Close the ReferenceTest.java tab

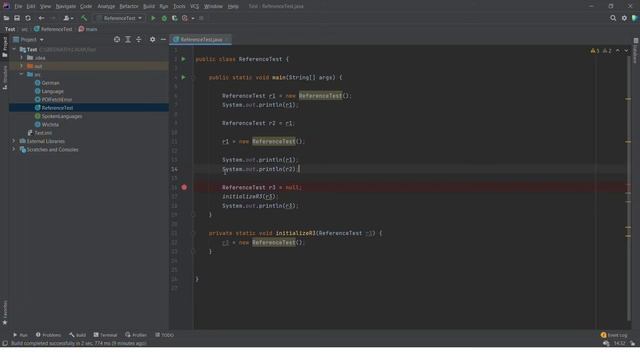[227, 40]
